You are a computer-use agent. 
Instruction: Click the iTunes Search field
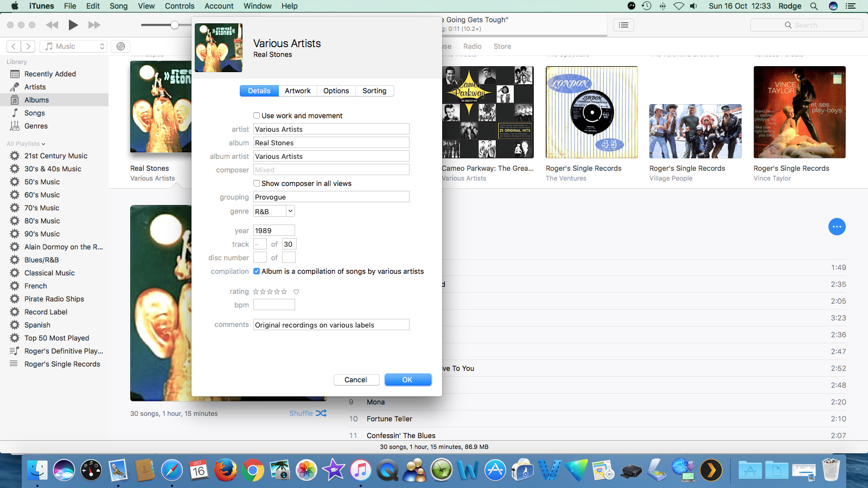[x=806, y=25]
